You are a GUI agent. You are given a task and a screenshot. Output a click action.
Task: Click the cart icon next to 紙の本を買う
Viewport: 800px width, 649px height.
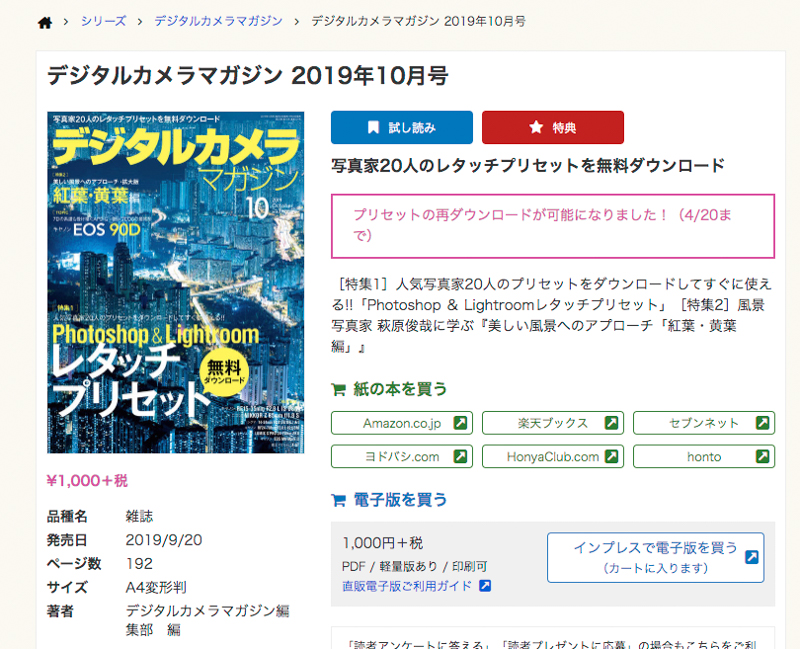tap(338, 390)
